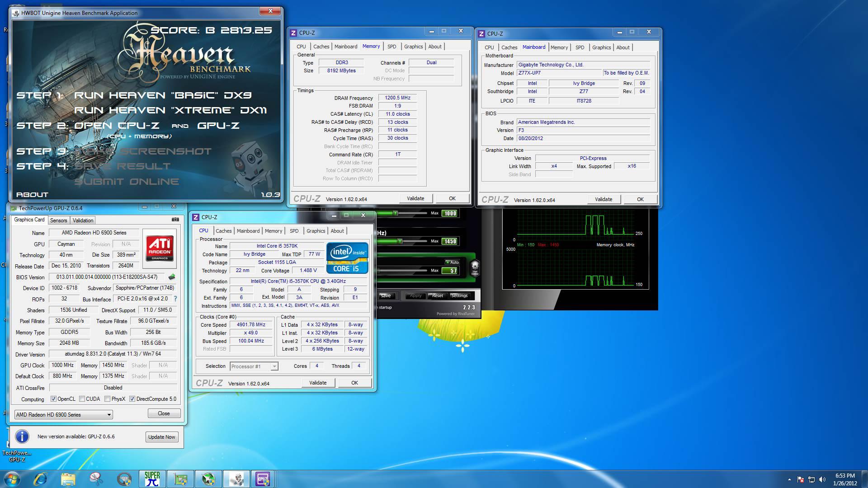This screenshot has height=488, width=868.
Task: Open Windows Explorer from the taskbar
Action: click(68, 479)
